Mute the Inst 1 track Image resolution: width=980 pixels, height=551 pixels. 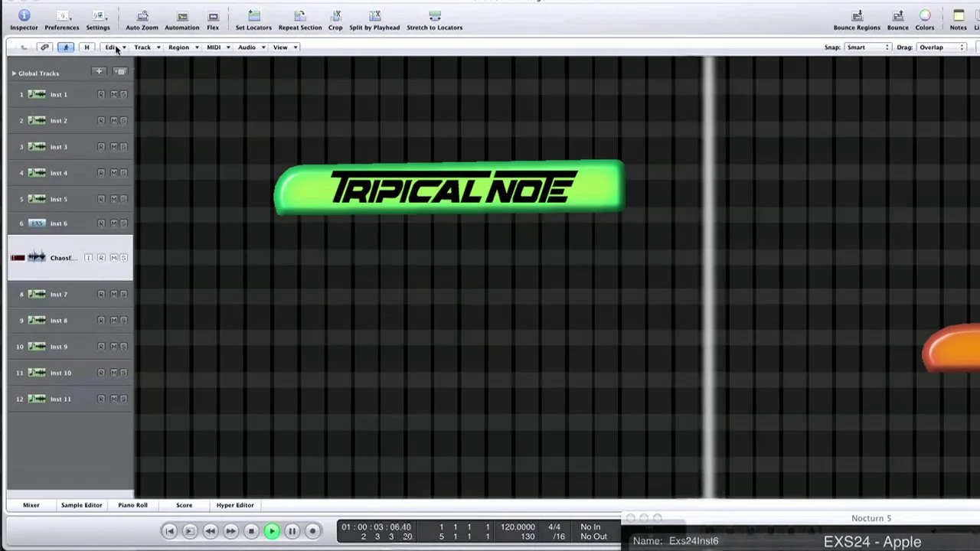(x=113, y=94)
